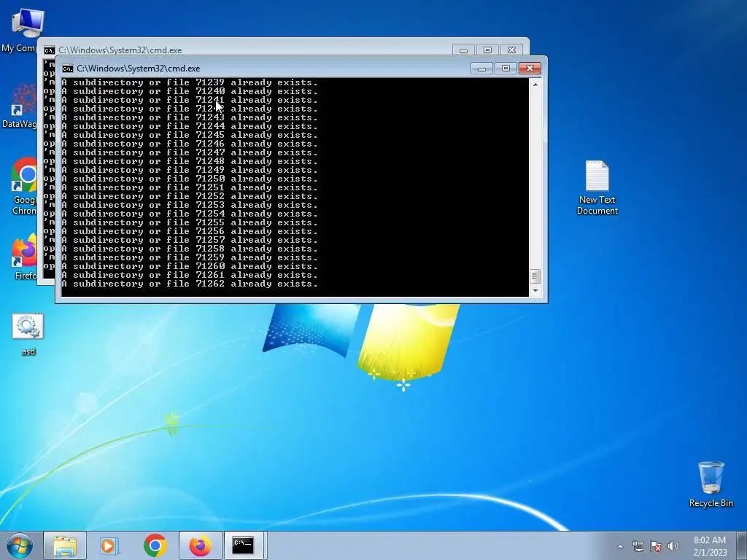
Task: Select the Google Chrome desktop shortcut
Action: tap(24, 186)
